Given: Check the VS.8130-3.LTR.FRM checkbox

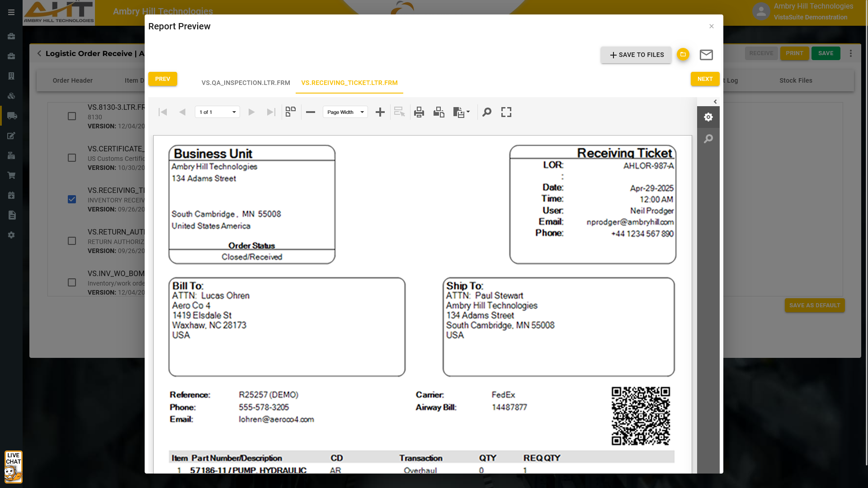Looking at the screenshot, I should (x=72, y=116).
